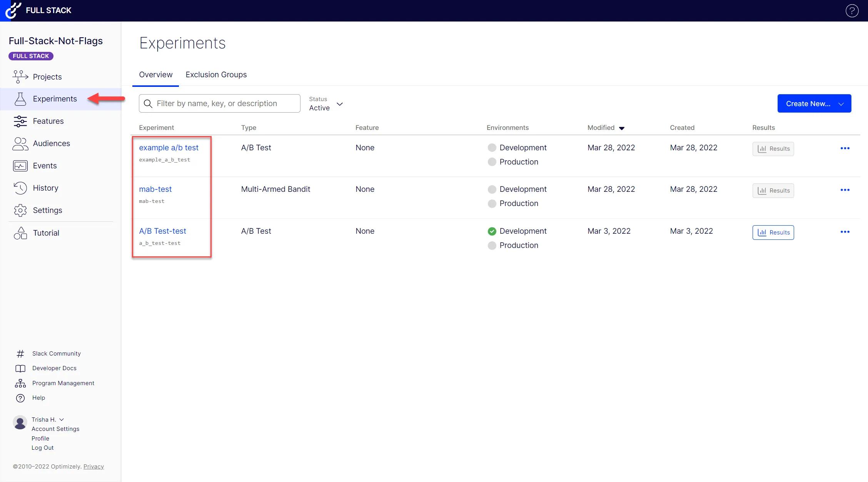Open more options for example a/b test
Viewport: 868px width, 482px height.
click(845, 148)
